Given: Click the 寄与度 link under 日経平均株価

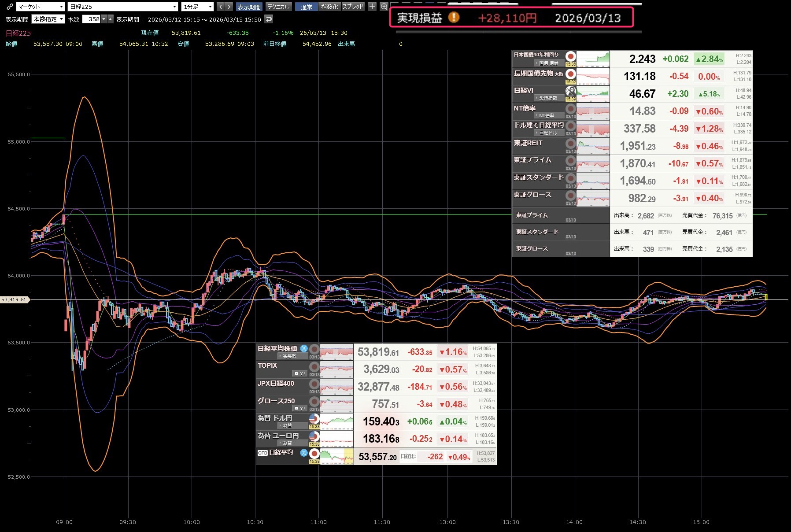Looking at the screenshot, I should click(289, 356).
